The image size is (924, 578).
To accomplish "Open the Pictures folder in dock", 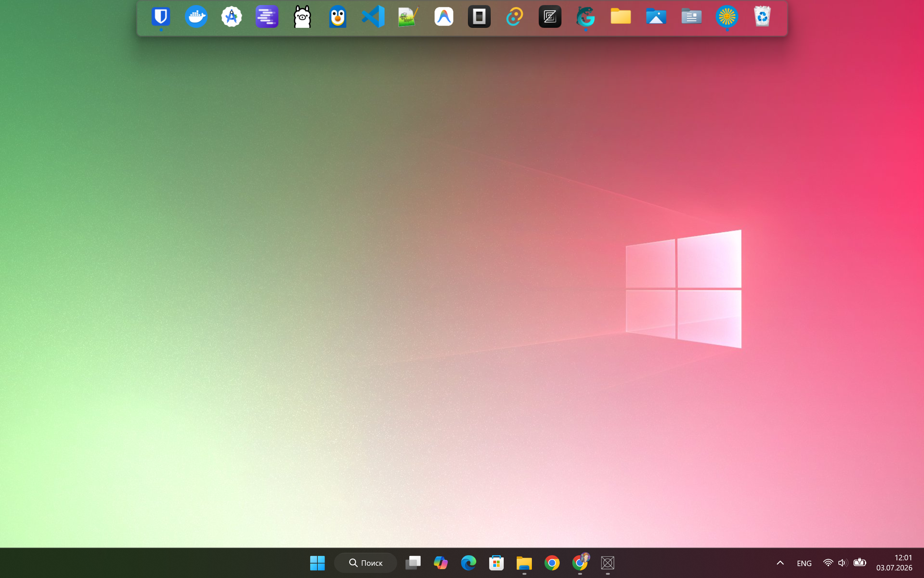I will click(x=656, y=17).
